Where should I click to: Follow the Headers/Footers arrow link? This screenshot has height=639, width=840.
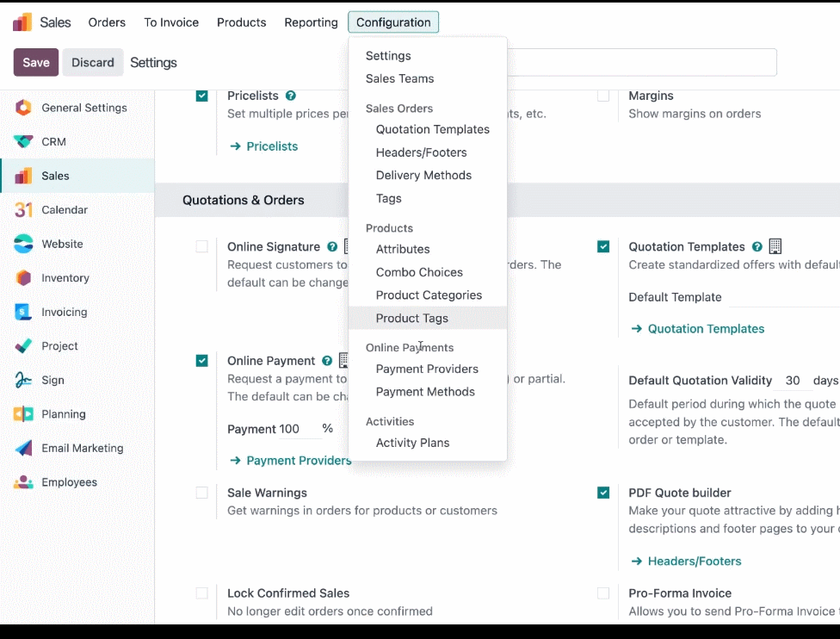686,561
